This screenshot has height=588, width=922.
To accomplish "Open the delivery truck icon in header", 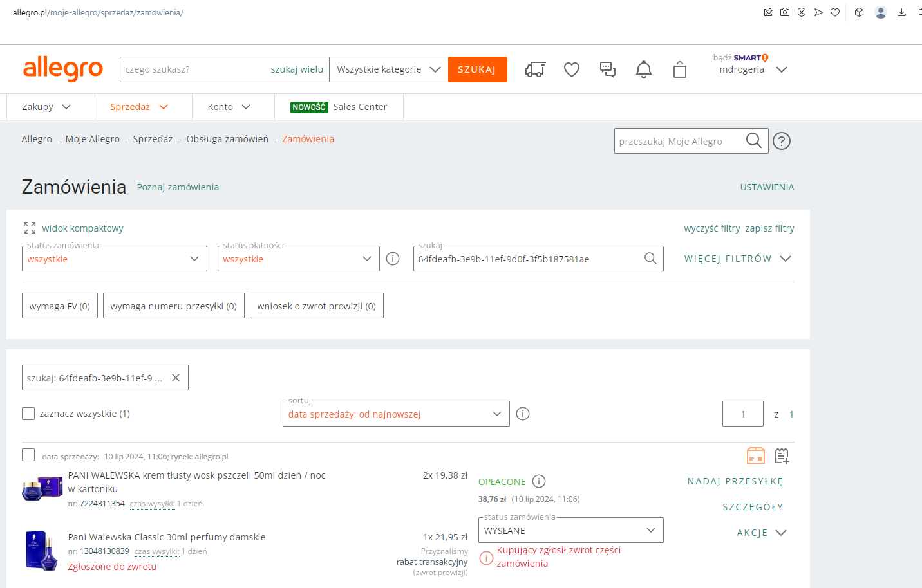I will coord(535,69).
